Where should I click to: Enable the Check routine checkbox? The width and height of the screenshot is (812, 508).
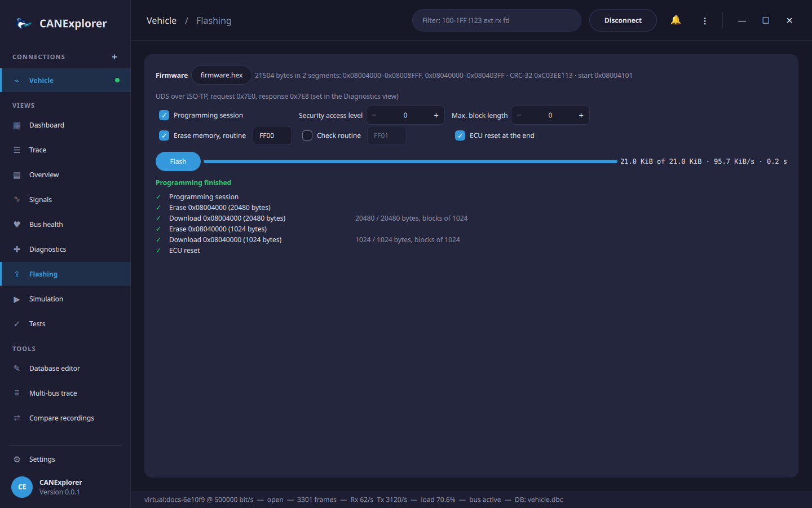307,135
